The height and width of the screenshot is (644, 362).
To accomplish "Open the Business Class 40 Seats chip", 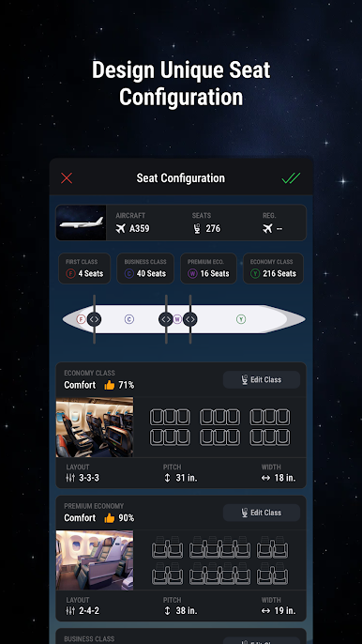I will coord(145,268).
